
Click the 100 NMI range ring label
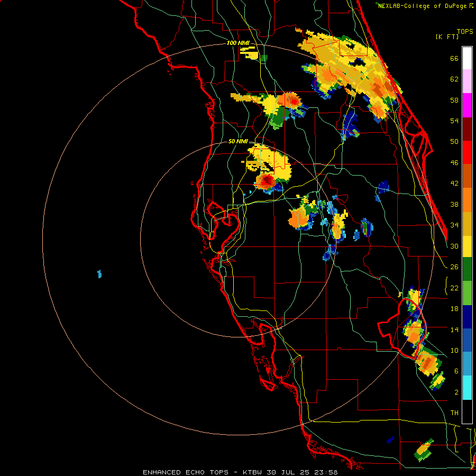click(238, 43)
